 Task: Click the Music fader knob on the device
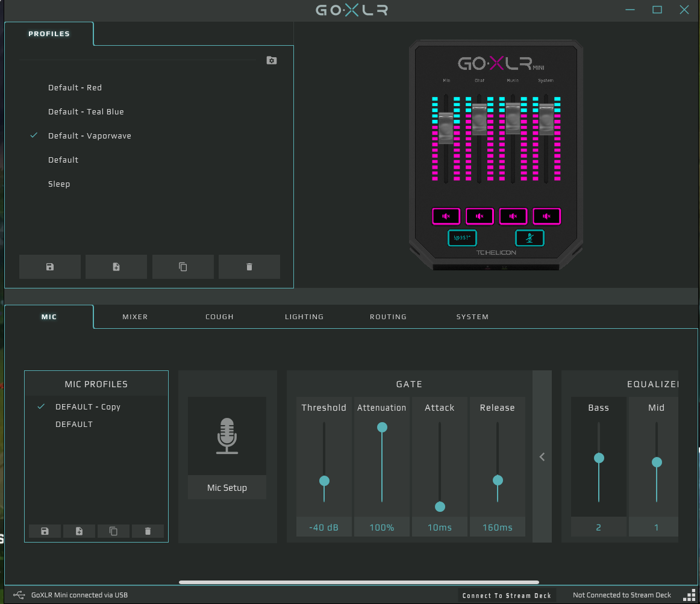[513, 118]
